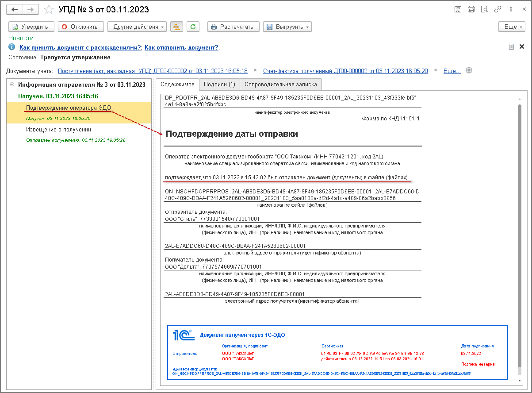Save document with the floppy disk icon
Screen dimensions: 532x393
click(458, 9)
